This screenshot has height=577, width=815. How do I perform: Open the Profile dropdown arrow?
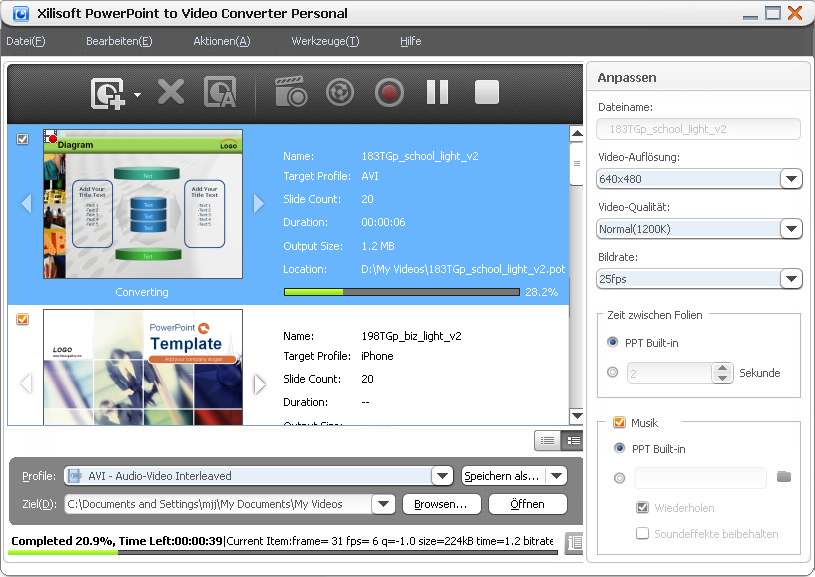pos(442,476)
